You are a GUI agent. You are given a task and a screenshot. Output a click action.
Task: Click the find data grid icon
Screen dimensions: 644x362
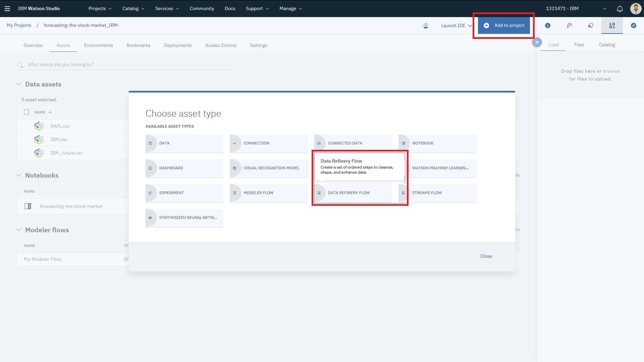click(612, 25)
